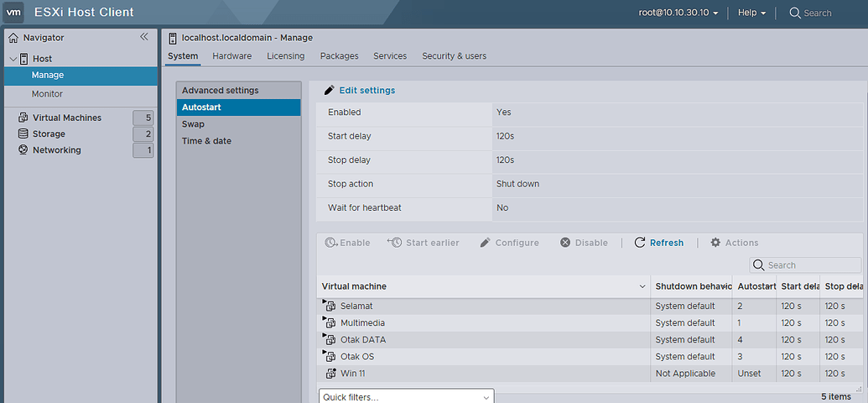
Task: Switch to the Hardware tab
Action: tap(232, 56)
